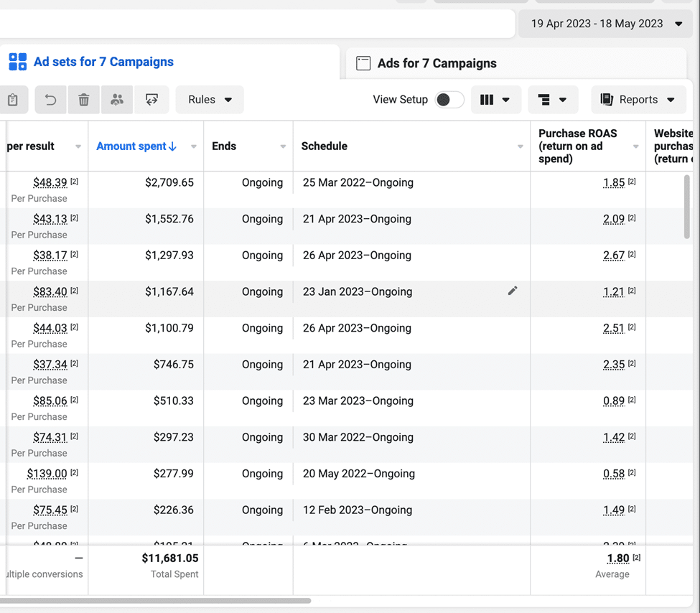Open Ends column menu arrow
This screenshot has height=613, width=700.
[283, 146]
